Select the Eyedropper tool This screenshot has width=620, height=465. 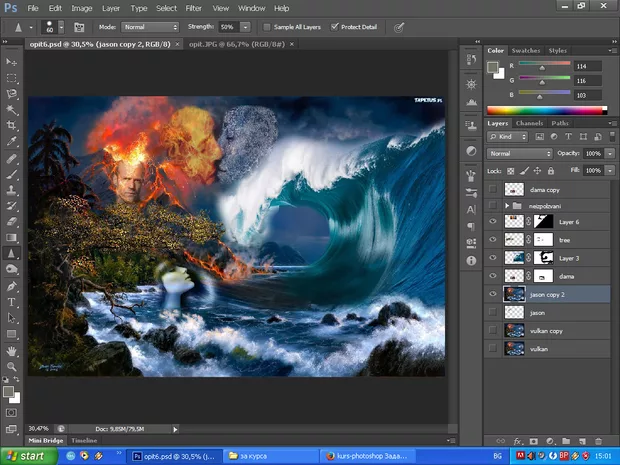coord(12,141)
